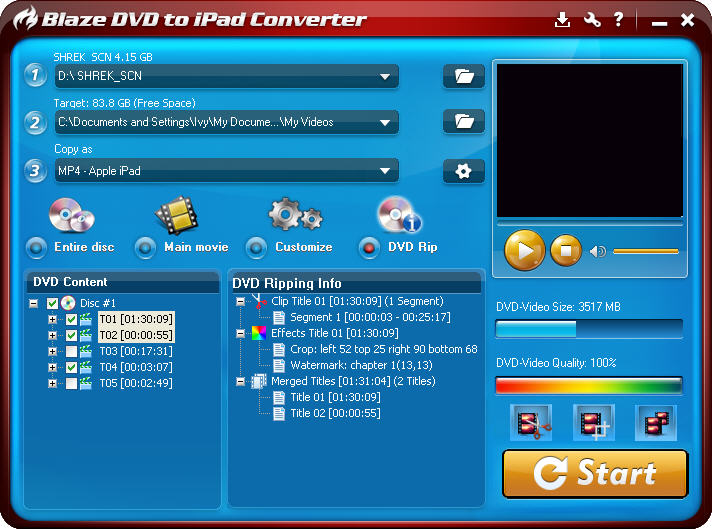Viewport: 712px width, 529px height.
Task: Open output profile settings gear
Action: (x=463, y=171)
